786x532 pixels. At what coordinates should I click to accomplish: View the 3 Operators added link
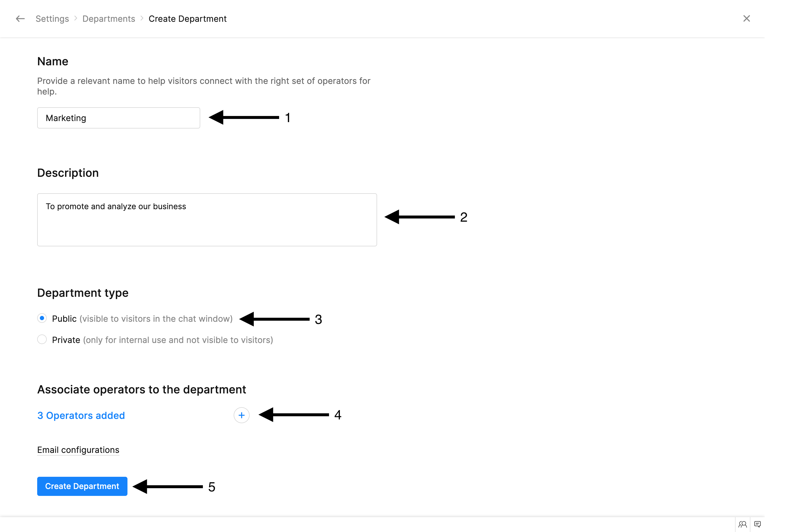81,415
